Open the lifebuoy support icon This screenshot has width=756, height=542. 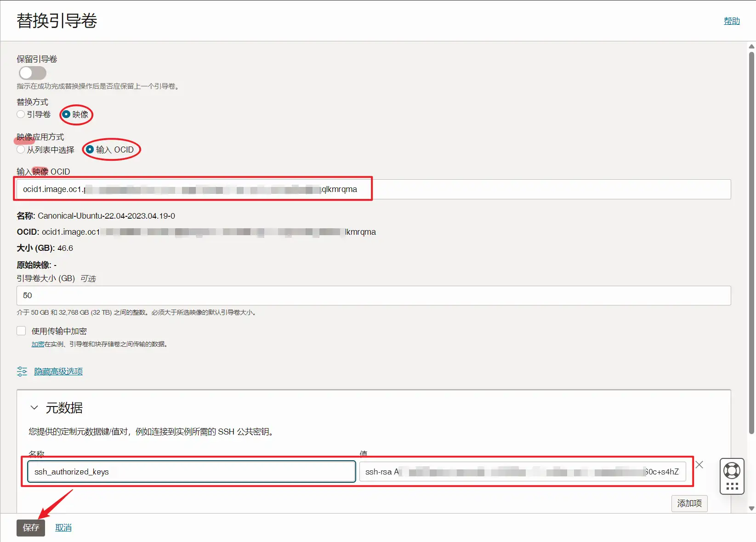click(x=732, y=471)
